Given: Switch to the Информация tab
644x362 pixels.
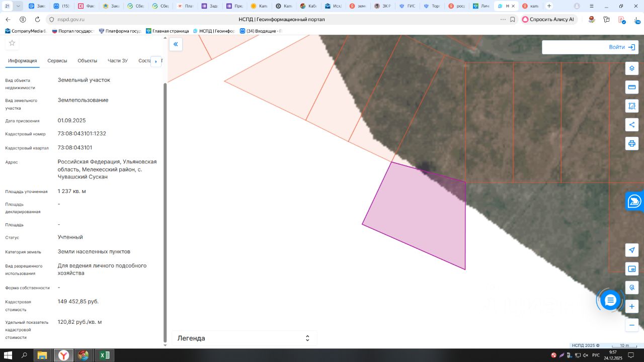Looking at the screenshot, I should (x=23, y=61).
